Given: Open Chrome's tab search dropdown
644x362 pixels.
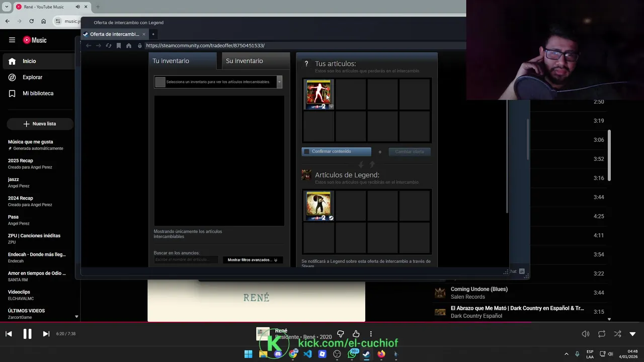Looking at the screenshot, I should 7,7.
